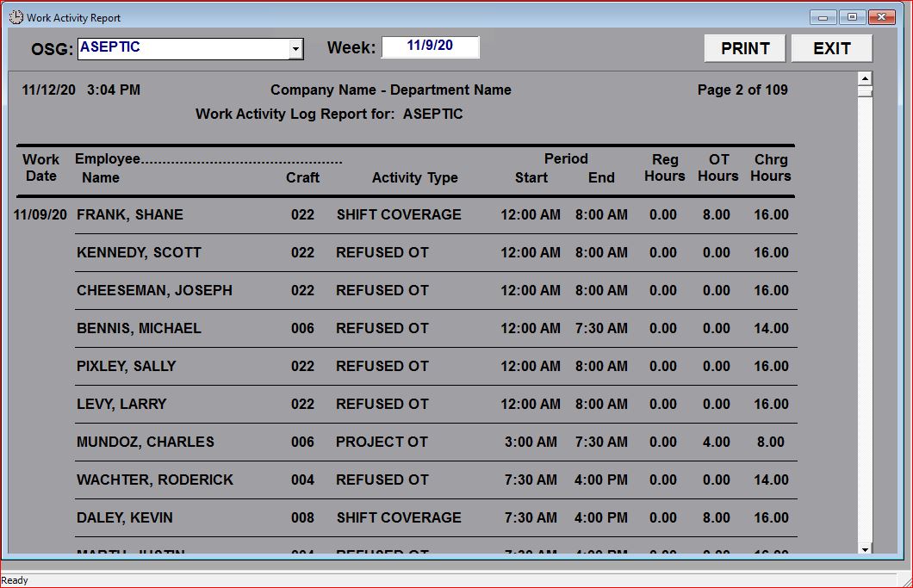The height and width of the screenshot is (588, 913).
Task: Select the employee name LEVY, LARRY
Action: tap(121, 404)
